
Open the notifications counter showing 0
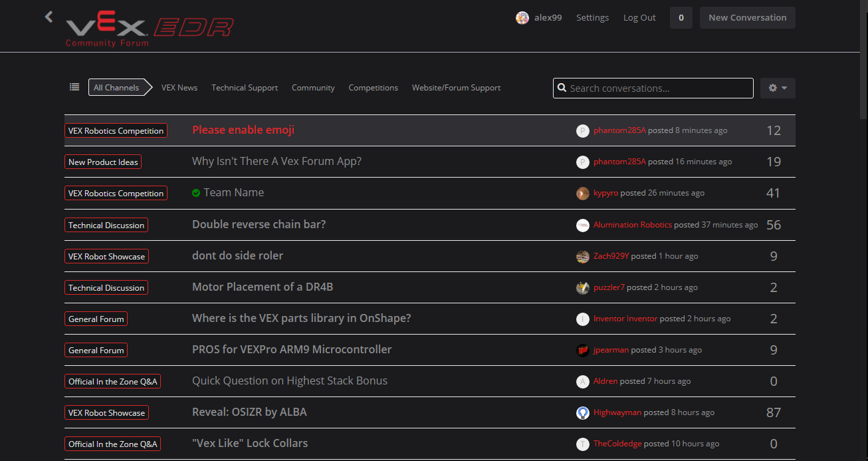681,18
